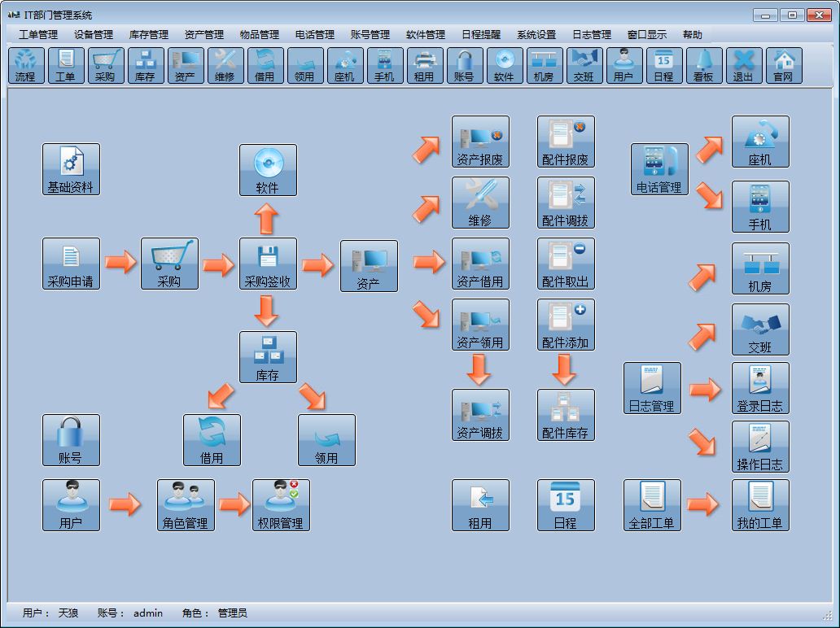The image size is (840, 628).
Task: Open the 权限管理 (Permission Management) icon
Action: tap(281, 504)
